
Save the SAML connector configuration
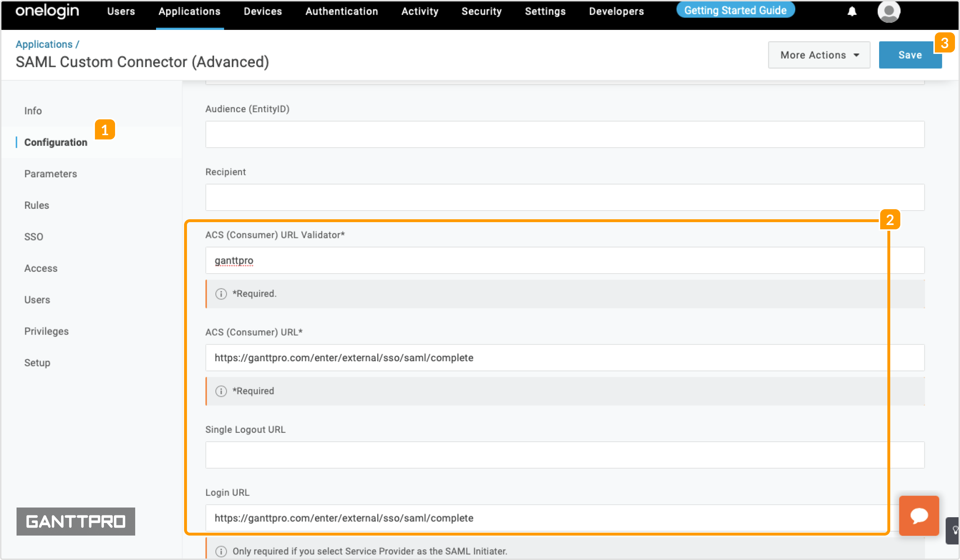click(x=910, y=55)
